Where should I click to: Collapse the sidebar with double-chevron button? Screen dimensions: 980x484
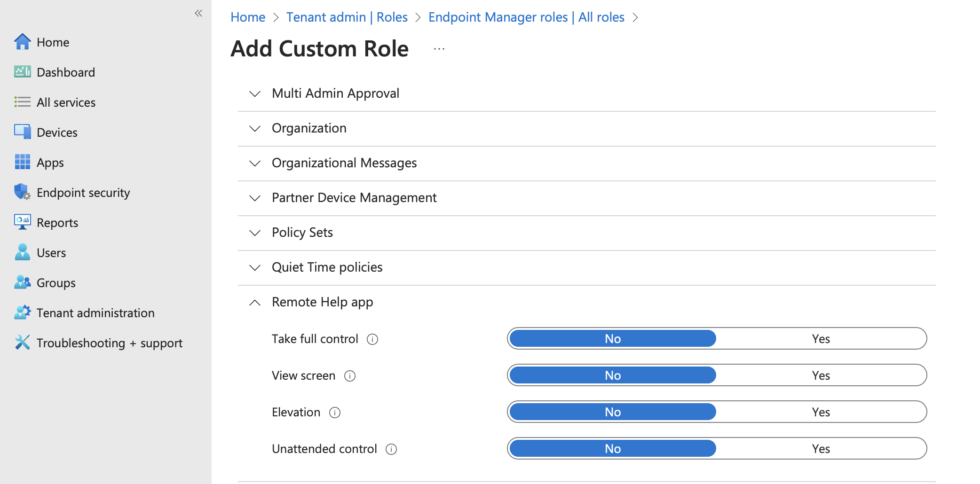(198, 13)
